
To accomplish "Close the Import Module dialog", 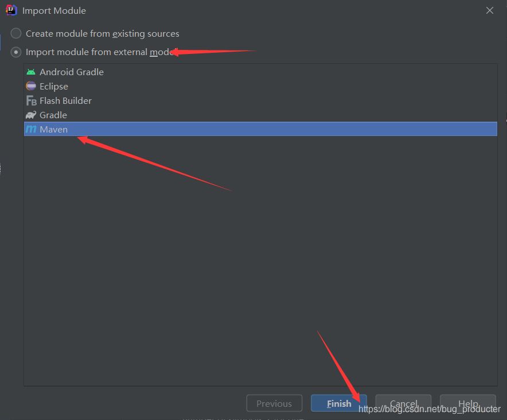I will 490,10.
